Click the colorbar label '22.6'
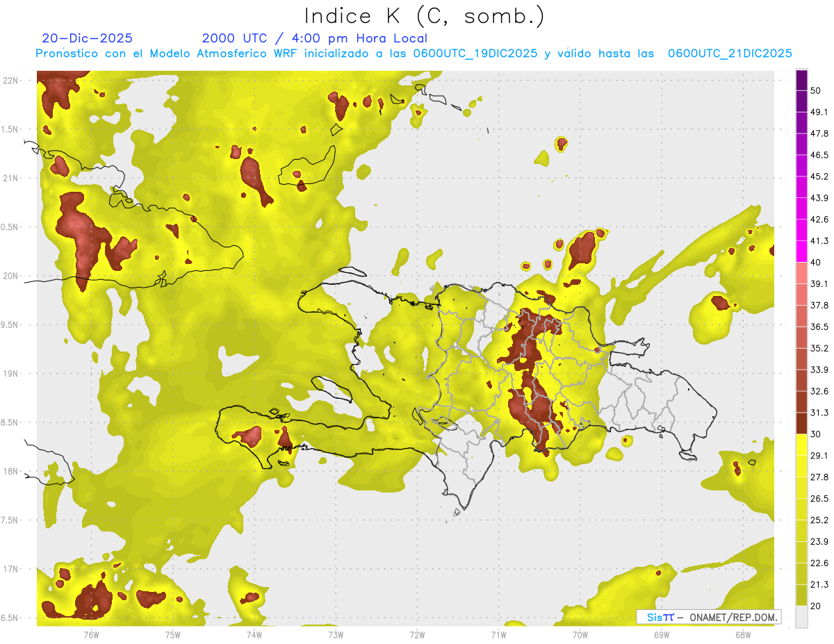This screenshot has width=834, height=644. click(819, 563)
